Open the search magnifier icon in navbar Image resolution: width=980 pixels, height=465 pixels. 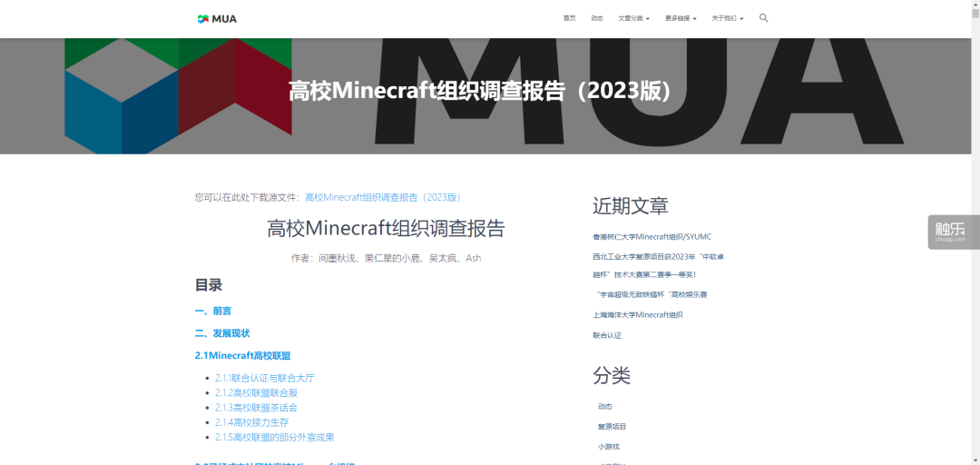coord(764,18)
